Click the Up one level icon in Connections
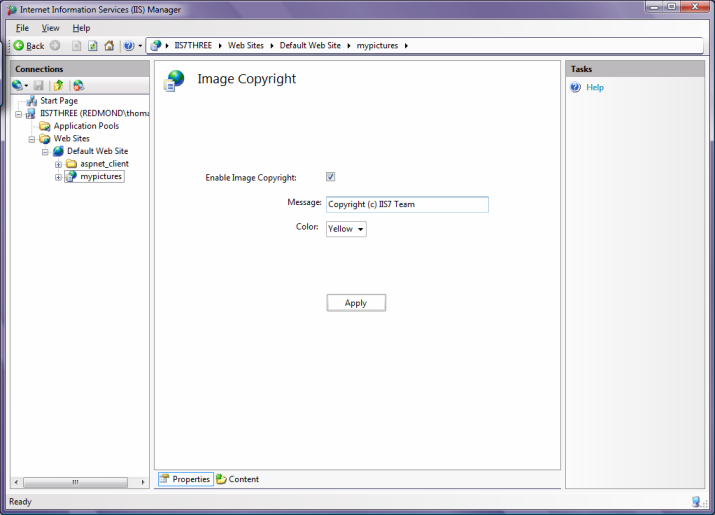The height and width of the screenshot is (515, 715). 58,85
